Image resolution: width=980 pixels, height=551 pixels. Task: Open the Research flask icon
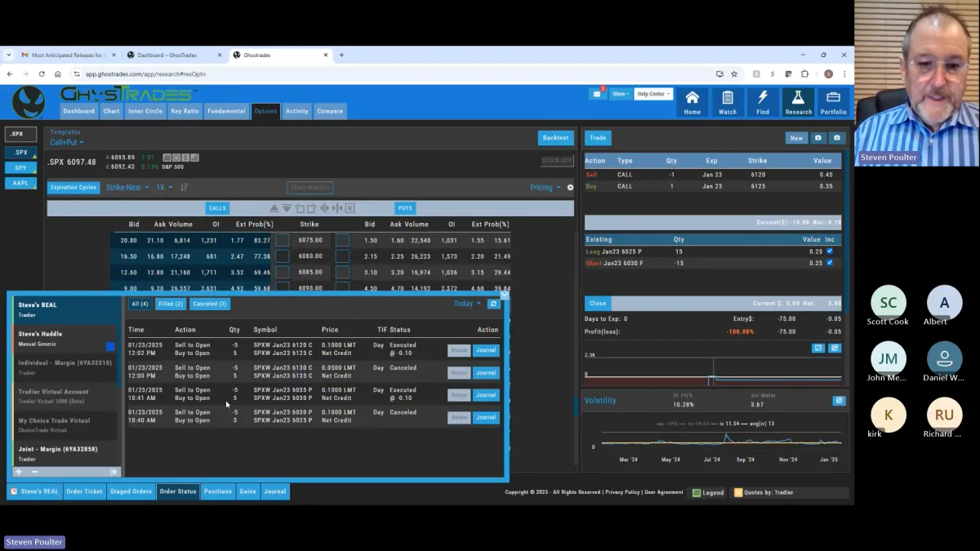pos(798,103)
